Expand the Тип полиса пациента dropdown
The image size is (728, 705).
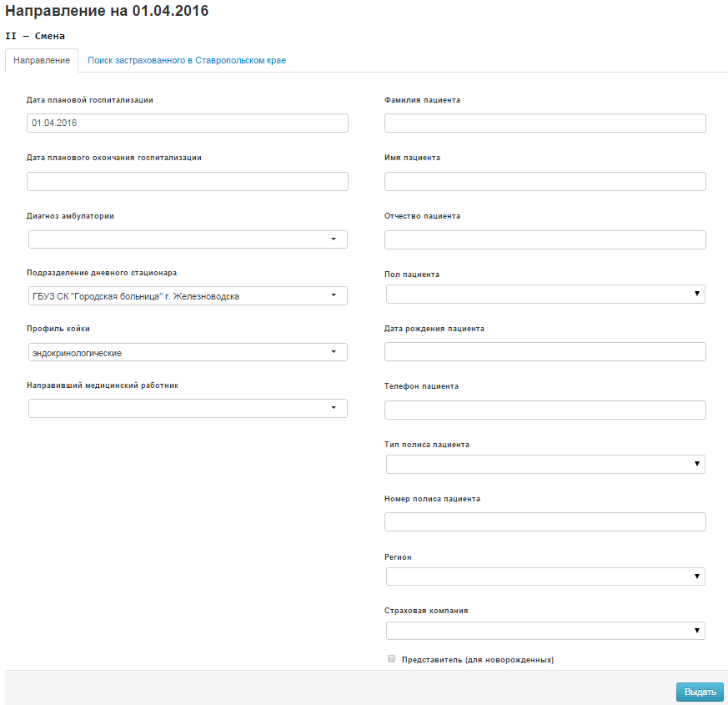tap(545, 464)
